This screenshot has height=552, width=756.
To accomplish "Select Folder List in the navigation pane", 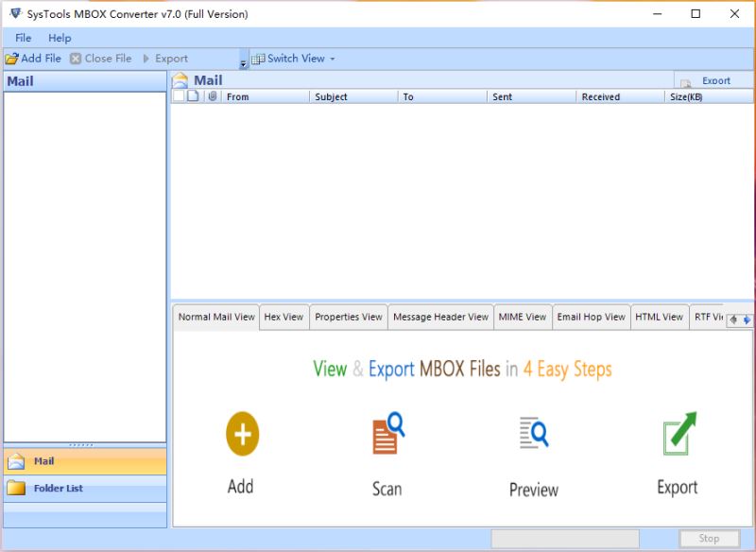I will tap(85, 489).
